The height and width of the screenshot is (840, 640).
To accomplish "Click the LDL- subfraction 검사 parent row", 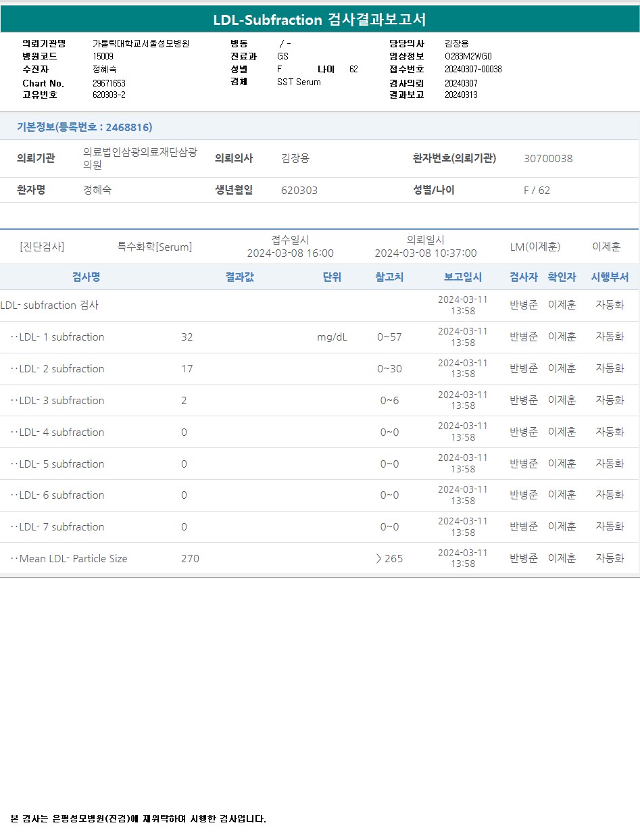I will click(49, 305).
